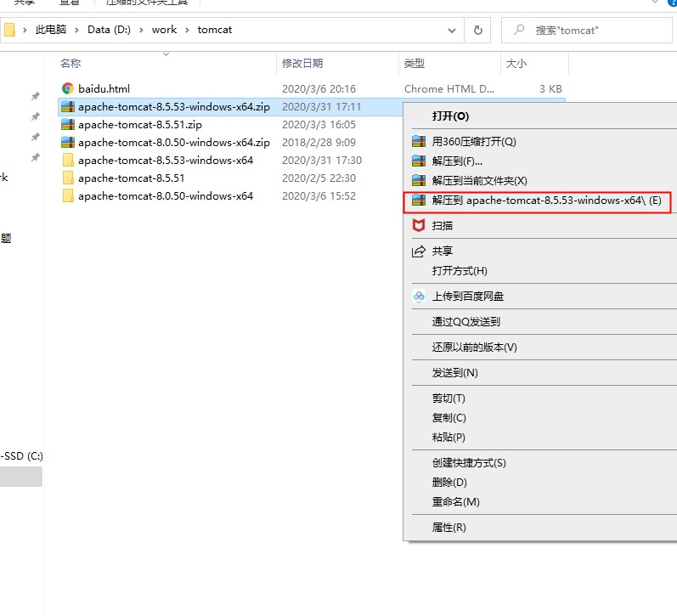
Task: Click the Chrome HTML D... type cell
Action: [449, 88]
